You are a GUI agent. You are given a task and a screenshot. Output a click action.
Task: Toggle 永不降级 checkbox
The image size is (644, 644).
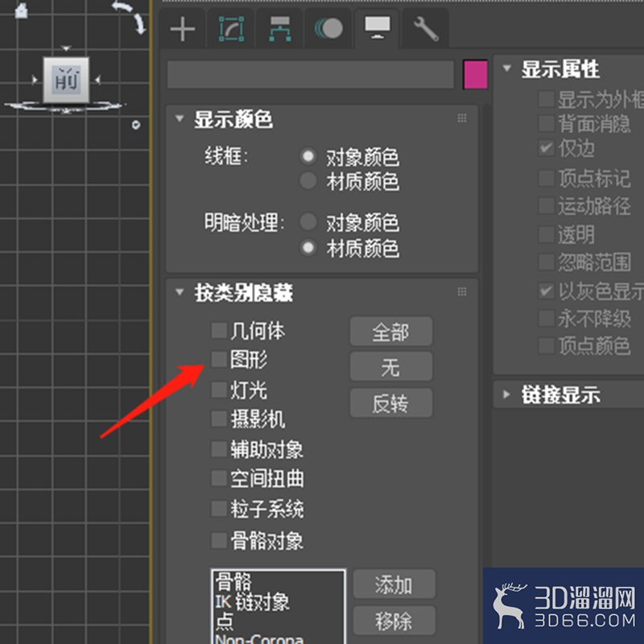point(546,318)
